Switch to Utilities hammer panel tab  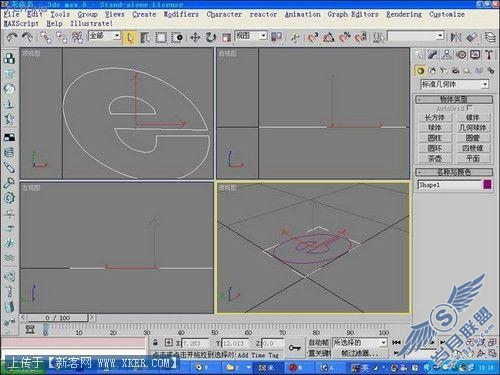point(489,55)
